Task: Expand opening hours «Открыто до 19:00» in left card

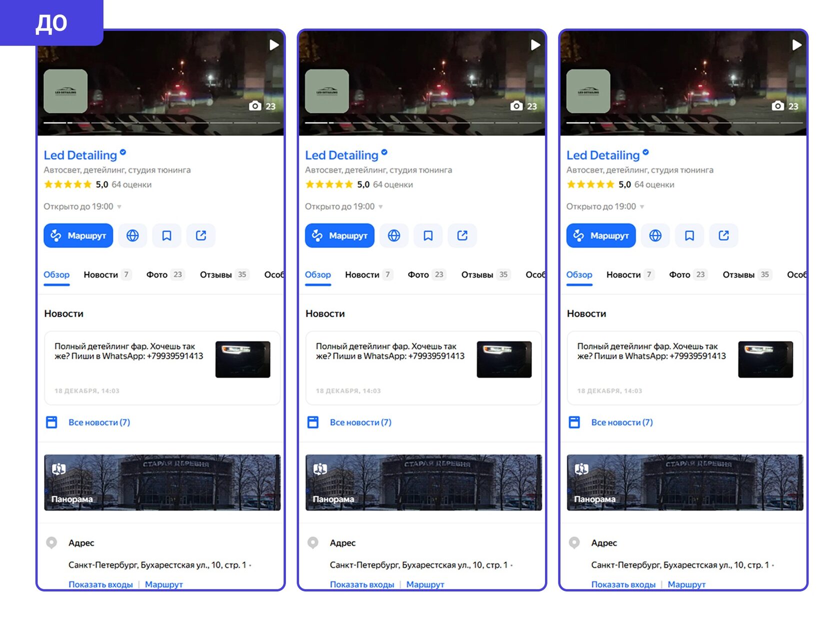Action: click(82, 206)
